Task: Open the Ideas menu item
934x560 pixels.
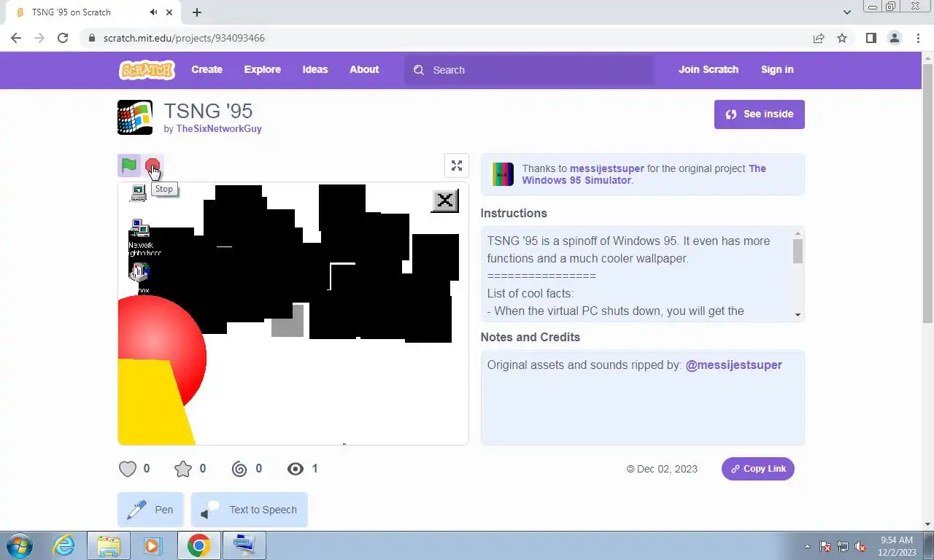Action: click(x=315, y=70)
